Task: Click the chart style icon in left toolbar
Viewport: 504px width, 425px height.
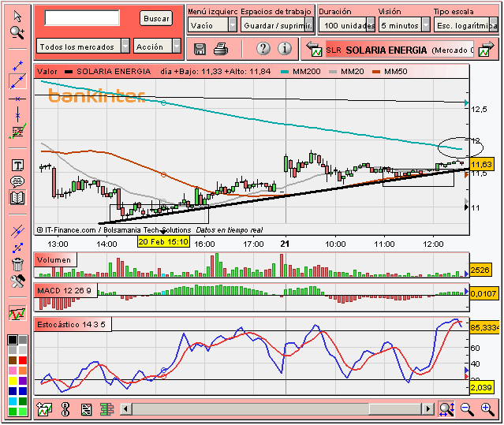Action: coord(17,313)
